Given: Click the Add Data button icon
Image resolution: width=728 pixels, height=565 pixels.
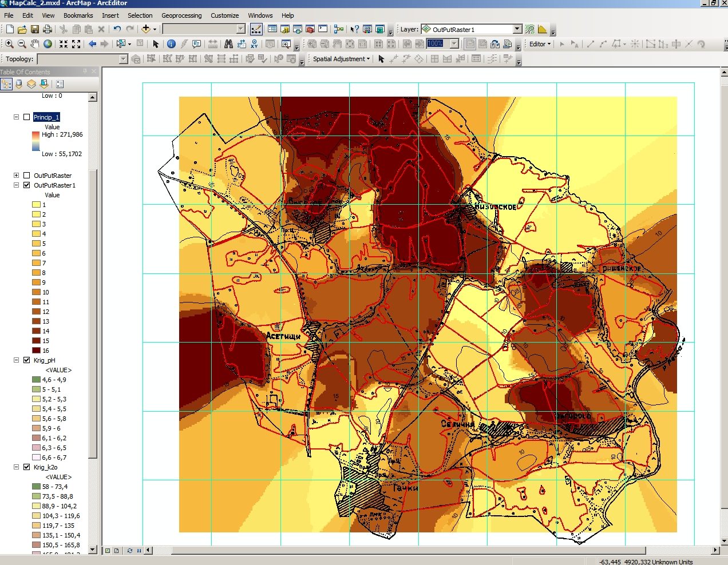Looking at the screenshot, I should click(146, 29).
